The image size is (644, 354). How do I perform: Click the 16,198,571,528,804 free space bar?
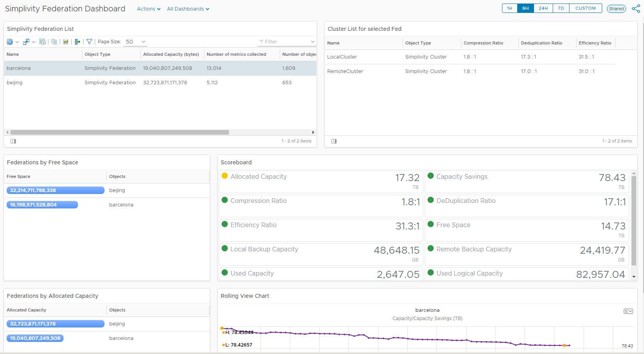pos(42,205)
